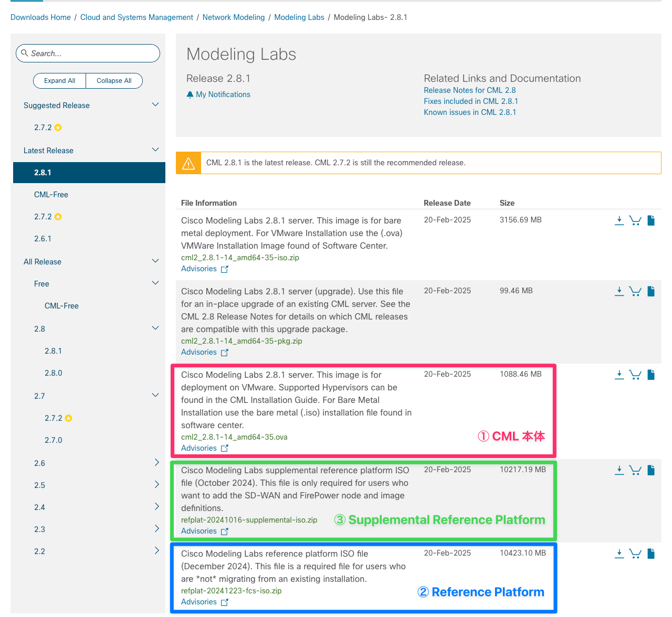Open file details for refplat fcs ISO
This screenshot has width=672, height=617.
[x=651, y=554]
